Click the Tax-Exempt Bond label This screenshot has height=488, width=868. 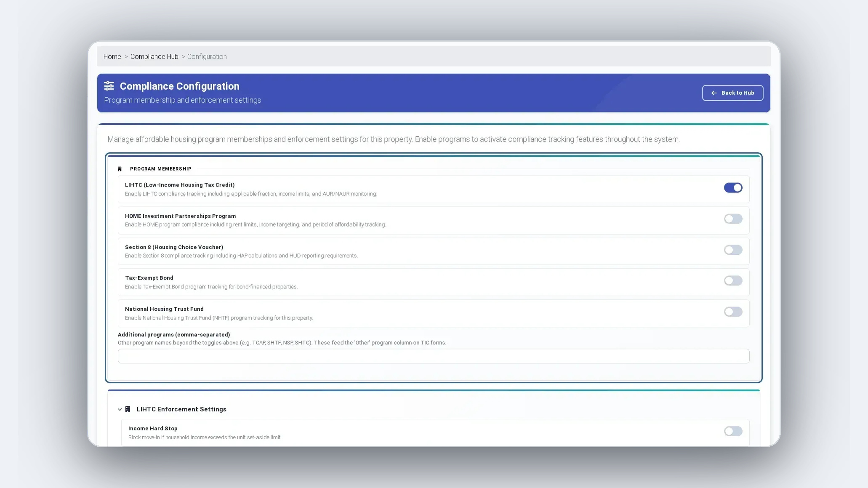pyautogui.click(x=149, y=278)
